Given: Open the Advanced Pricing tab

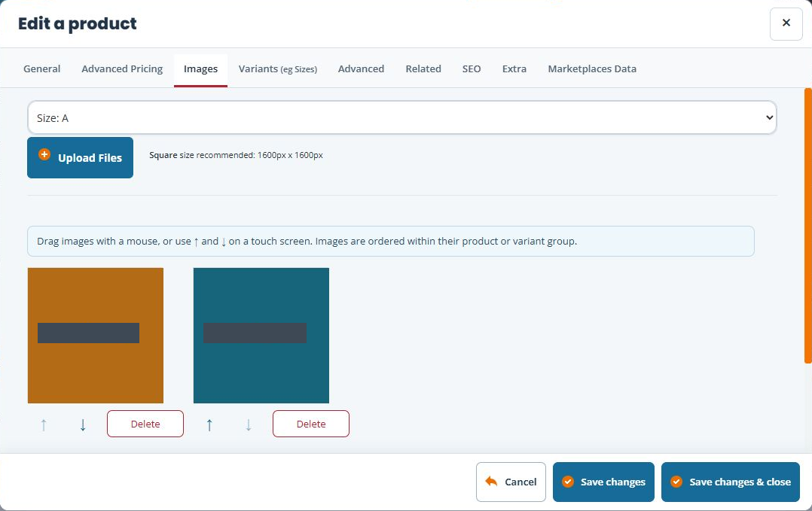Looking at the screenshot, I should point(122,68).
